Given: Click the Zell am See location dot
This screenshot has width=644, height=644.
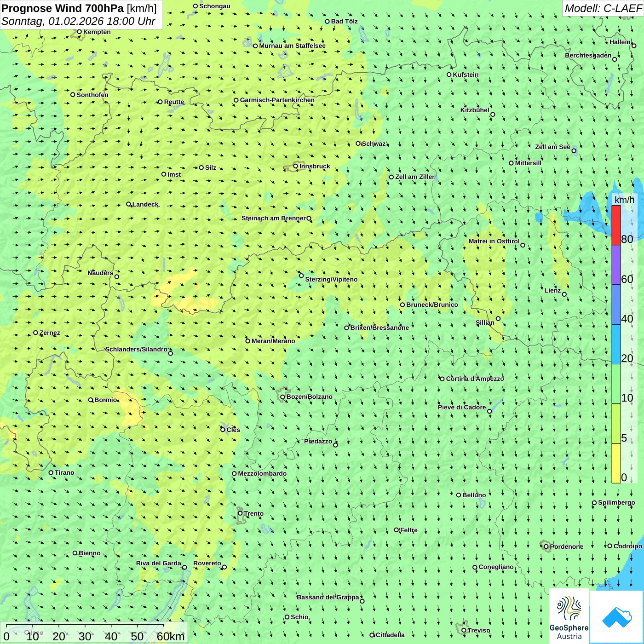Looking at the screenshot, I should click(x=574, y=150).
